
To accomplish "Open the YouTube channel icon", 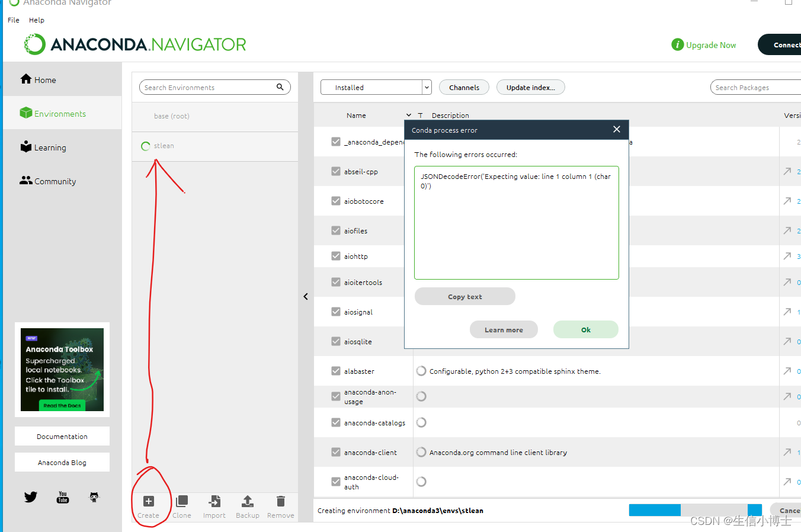I will click(62, 497).
